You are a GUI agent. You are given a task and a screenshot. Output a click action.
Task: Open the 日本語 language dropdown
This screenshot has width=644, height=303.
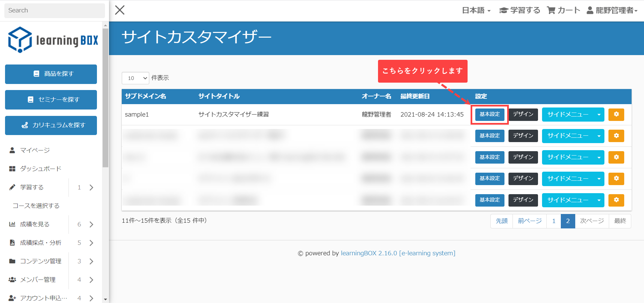click(x=476, y=10)
